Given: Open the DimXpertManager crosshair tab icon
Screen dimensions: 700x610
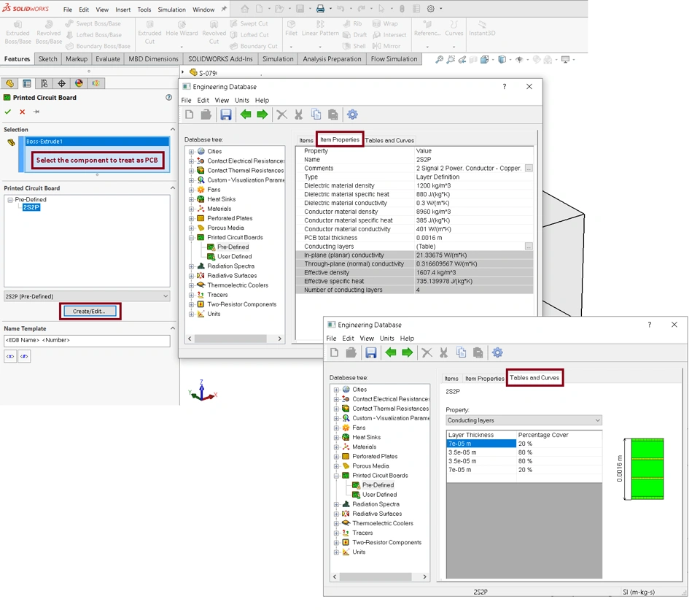Looking at the screenshot, I should [61, 83].
